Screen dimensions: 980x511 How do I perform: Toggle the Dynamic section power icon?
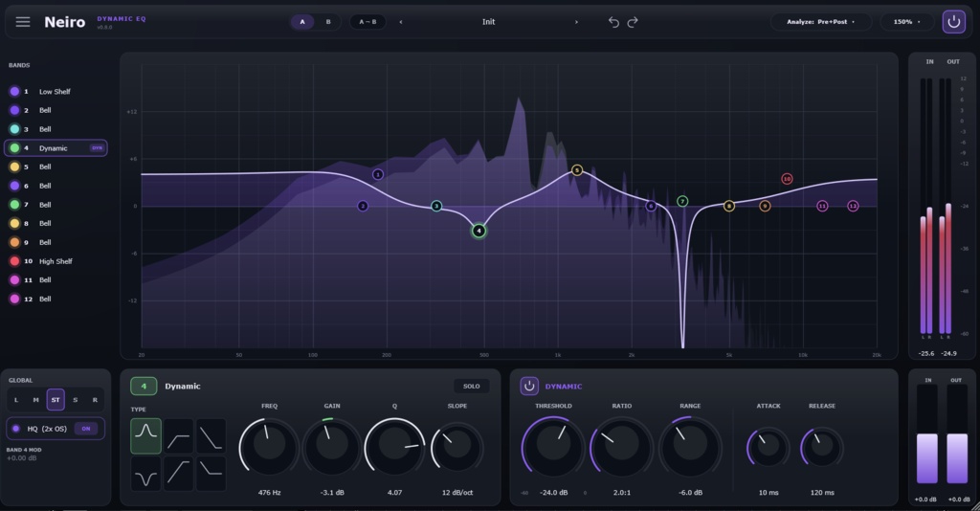(x=528, y=386)
